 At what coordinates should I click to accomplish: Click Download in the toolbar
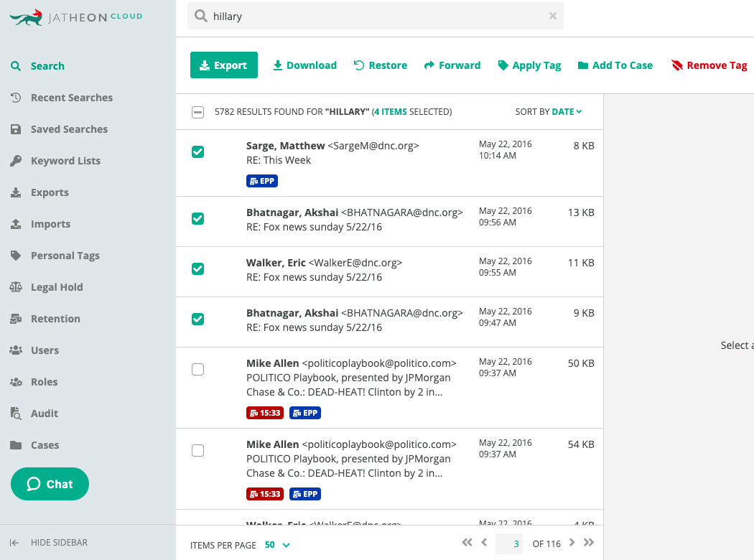305,65
